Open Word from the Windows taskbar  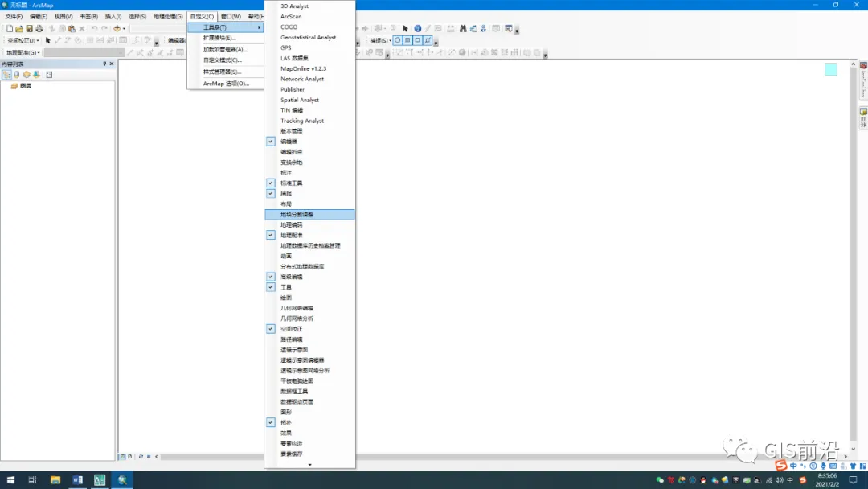pyautogui.click(x=77, y=479)
